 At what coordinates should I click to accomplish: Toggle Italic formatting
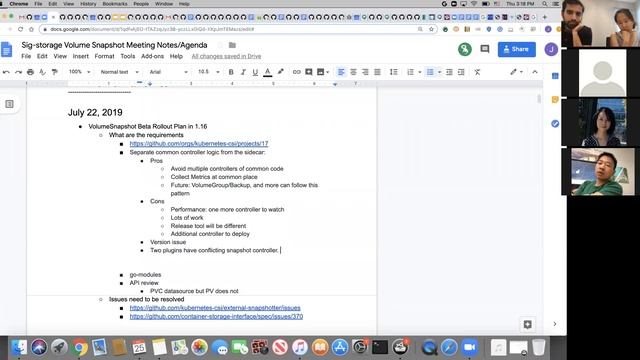[x=243, y=72]
